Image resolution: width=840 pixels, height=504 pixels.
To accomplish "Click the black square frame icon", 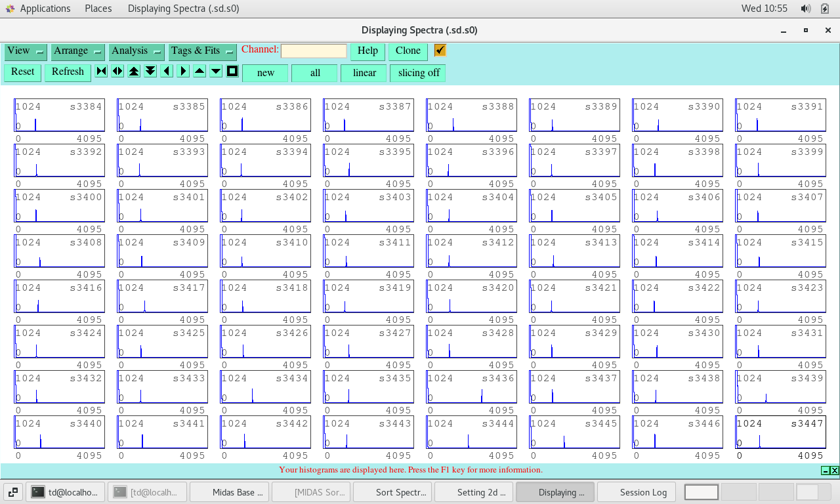I will tap(232, 72).
